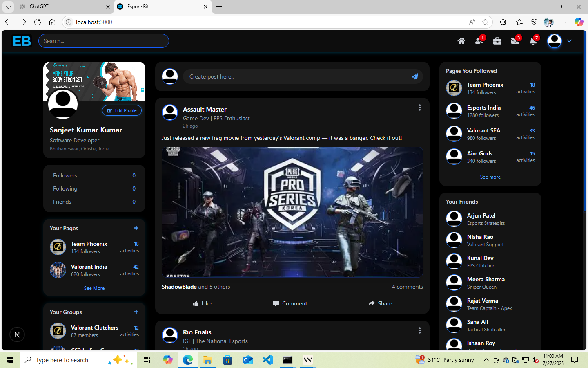Open friend Rajat Verma
The width and height of the screenshot is (588, 368).
coord(490,304)
